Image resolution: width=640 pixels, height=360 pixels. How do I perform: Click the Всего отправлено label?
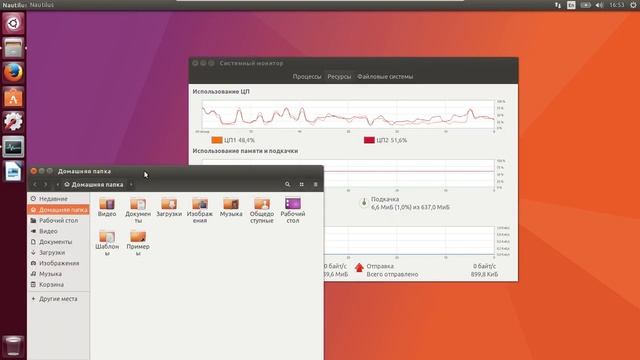[392, 274]
